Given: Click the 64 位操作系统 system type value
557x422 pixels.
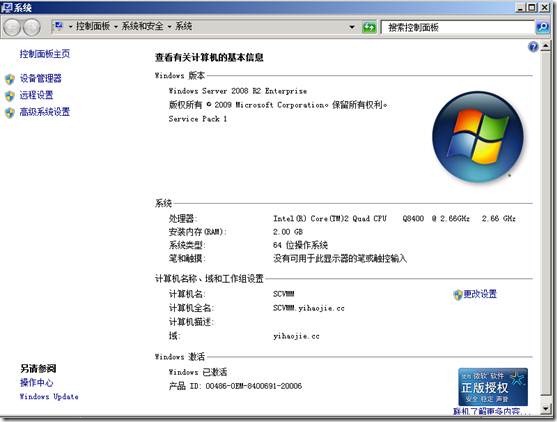Looking at the screenshot, I should pyautogui.click(x=301, y=245).
